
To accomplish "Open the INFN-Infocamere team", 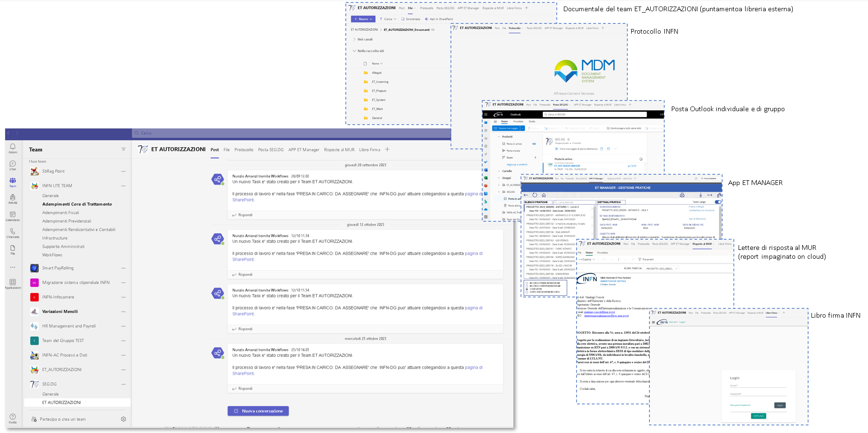I will click(x=58, y=297).
